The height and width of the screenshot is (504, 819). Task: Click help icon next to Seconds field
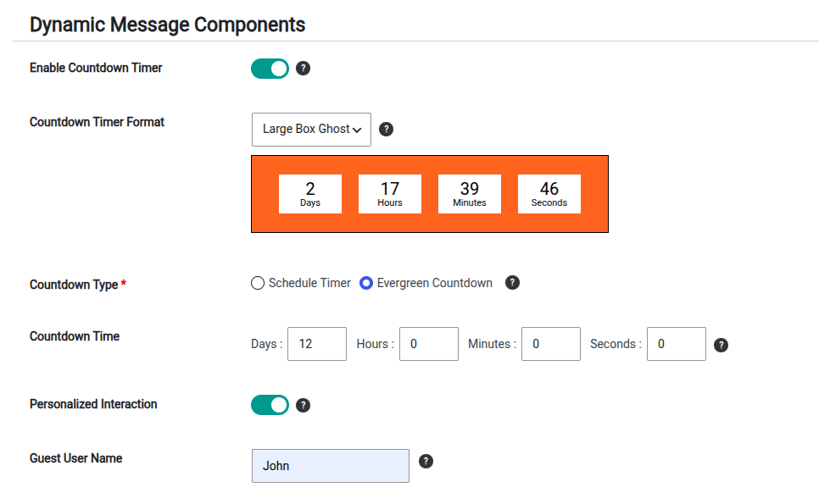coord(721,345)
